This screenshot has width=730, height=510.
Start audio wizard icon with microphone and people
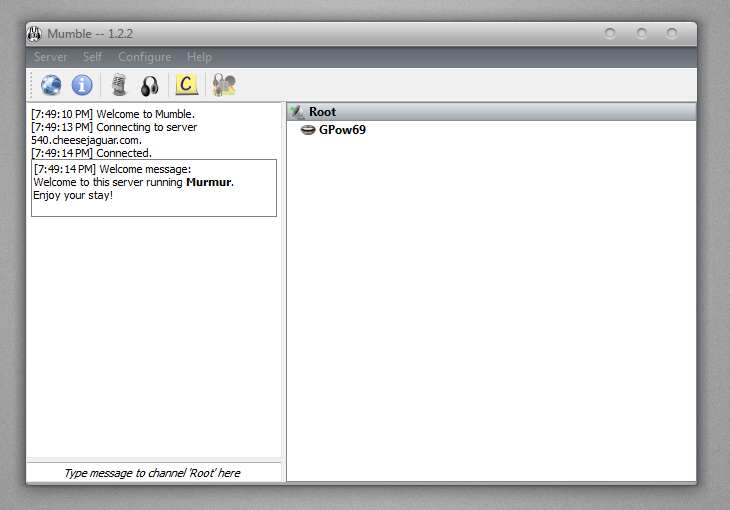coord(224,85)
